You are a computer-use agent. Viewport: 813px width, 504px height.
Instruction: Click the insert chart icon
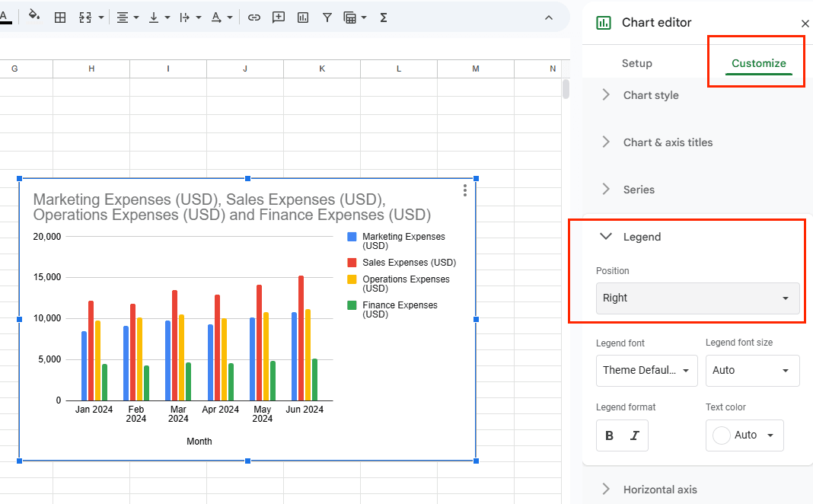tap(303, 17)
